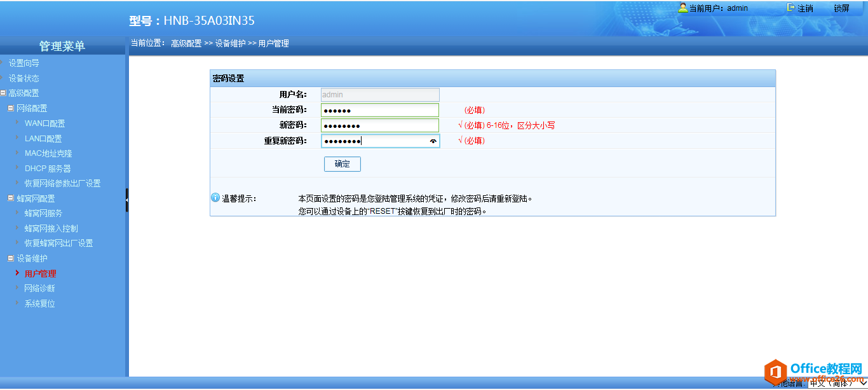Screen dimensions: 868x390
Task: Open MAC地址克隆 page
Action: tap(48, 153)
